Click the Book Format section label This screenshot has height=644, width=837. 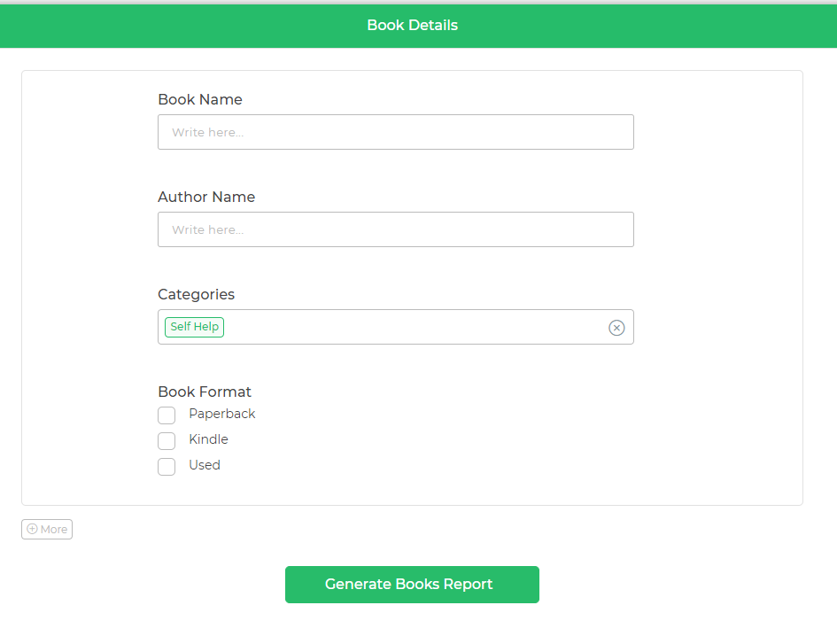205,392
